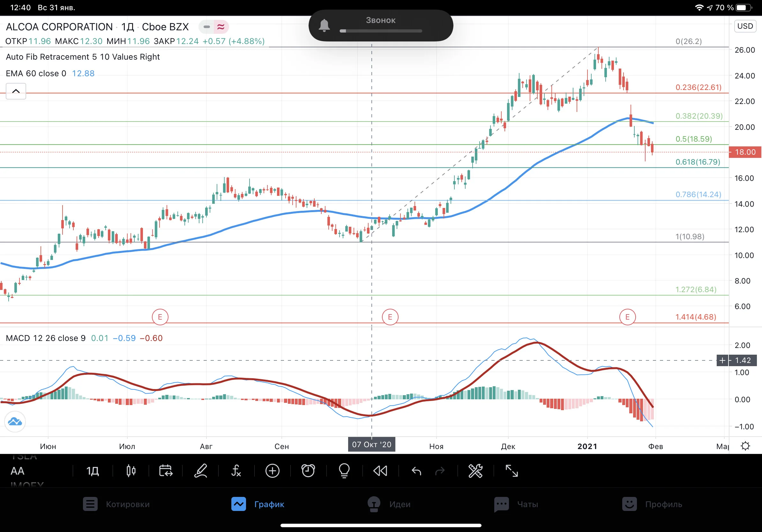Tap the 0.5(18.59) Fibonacci level label
This screenshot has height=532, width=762.
click(x=694, y=139)
